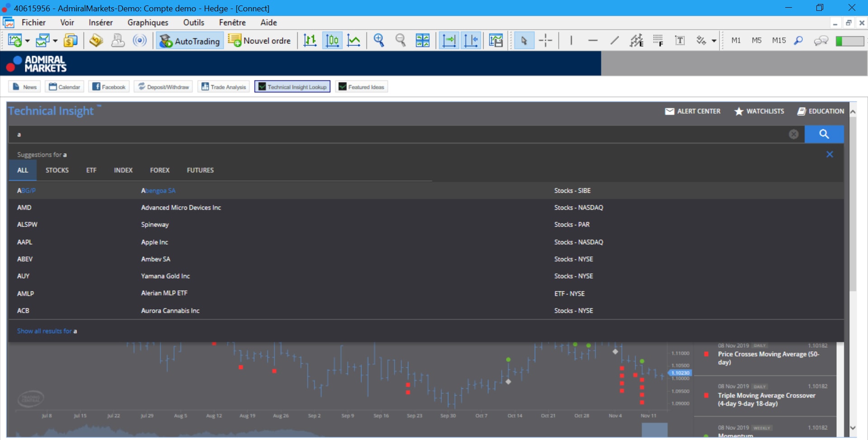Viewport: 868px width, 440px height.
Task: Switch chart to line chart mode
Action: pyautogui.click(x=354, y=40)
